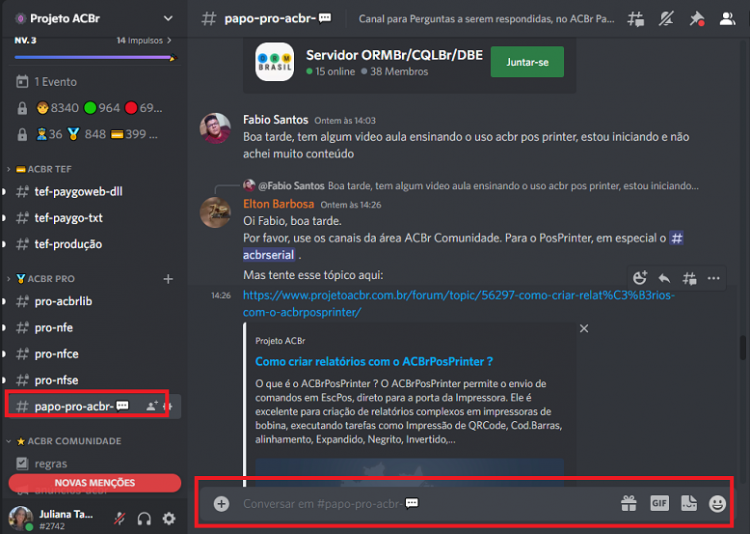Open emoji picker smiley icon
Screen dimensions: 750x534
pos(717,503)
